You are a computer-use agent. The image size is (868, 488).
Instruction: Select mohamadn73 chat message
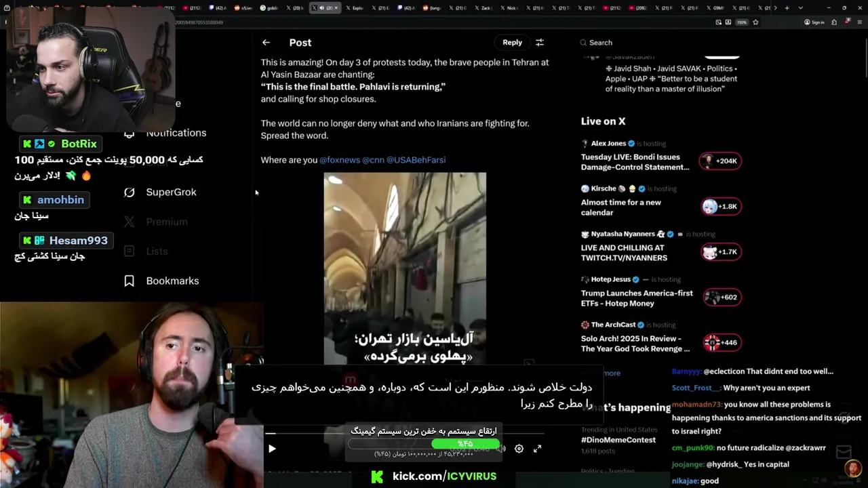(766, 418)
